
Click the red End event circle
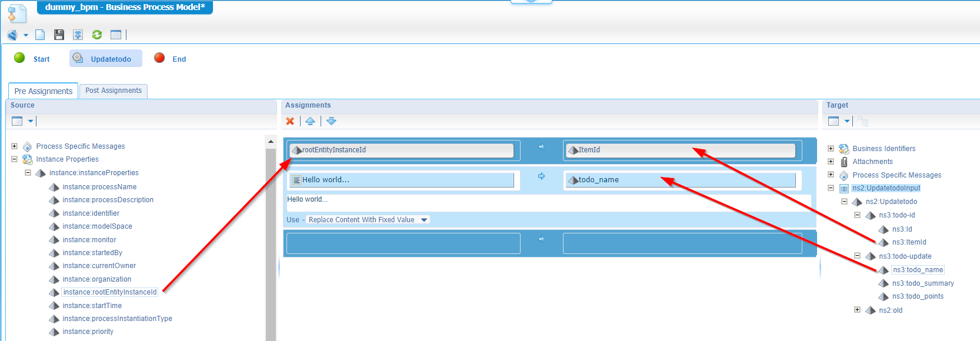(x=159, y=58)
